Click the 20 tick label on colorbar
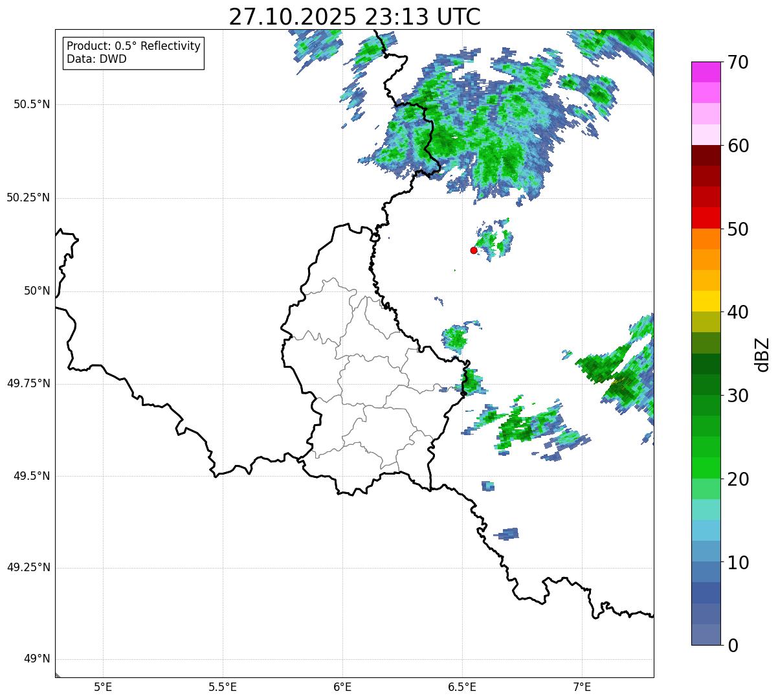Screen dimensions: 778x700 (739, 479)
